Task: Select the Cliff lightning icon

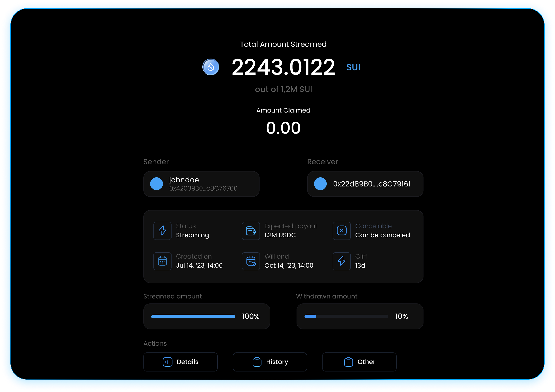Action: (341, 261)
